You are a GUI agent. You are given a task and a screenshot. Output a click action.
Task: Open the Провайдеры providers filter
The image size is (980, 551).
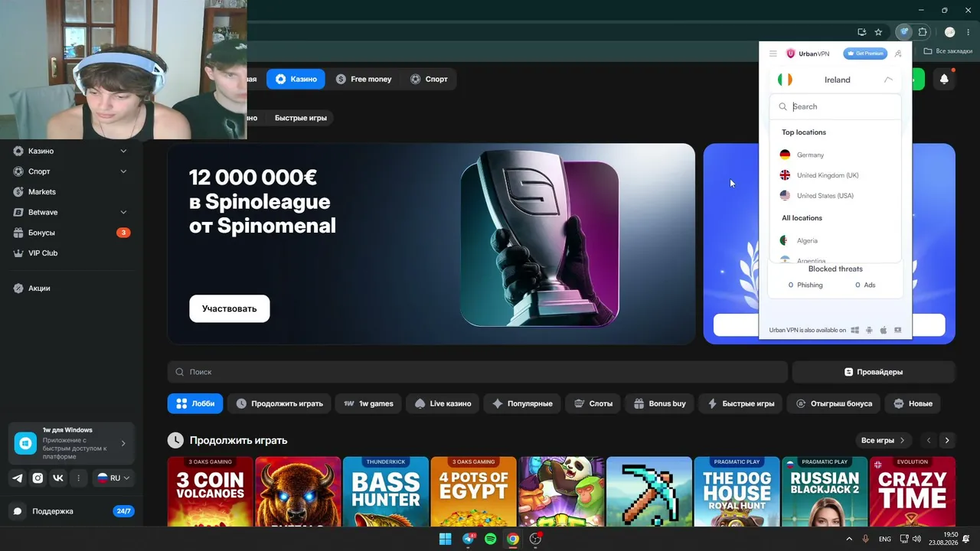point(874,372)
